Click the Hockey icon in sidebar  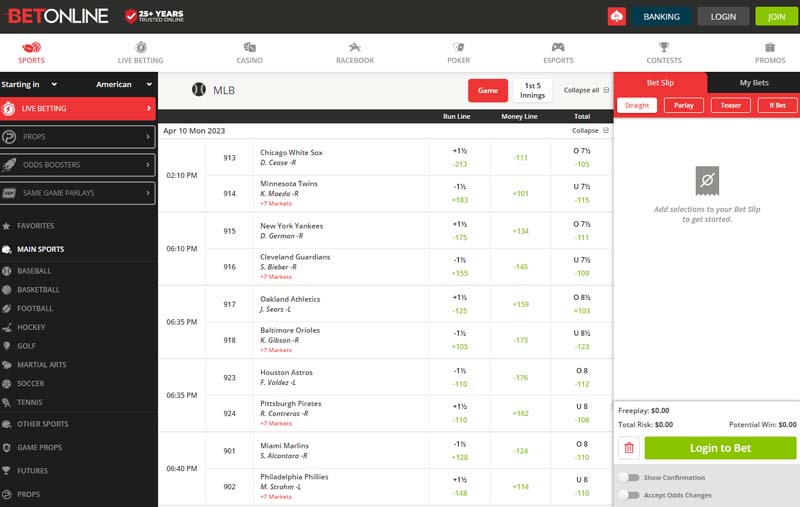[7, 327]
